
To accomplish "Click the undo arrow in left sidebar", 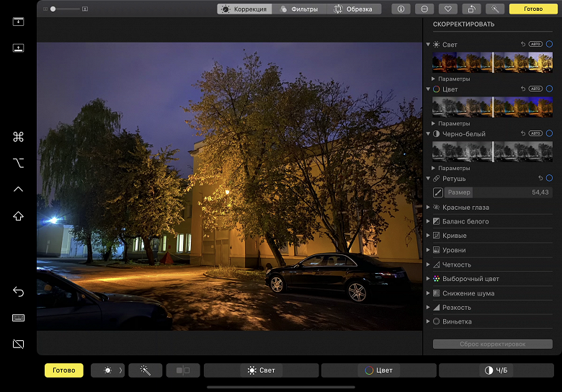I will click(18, 292).
